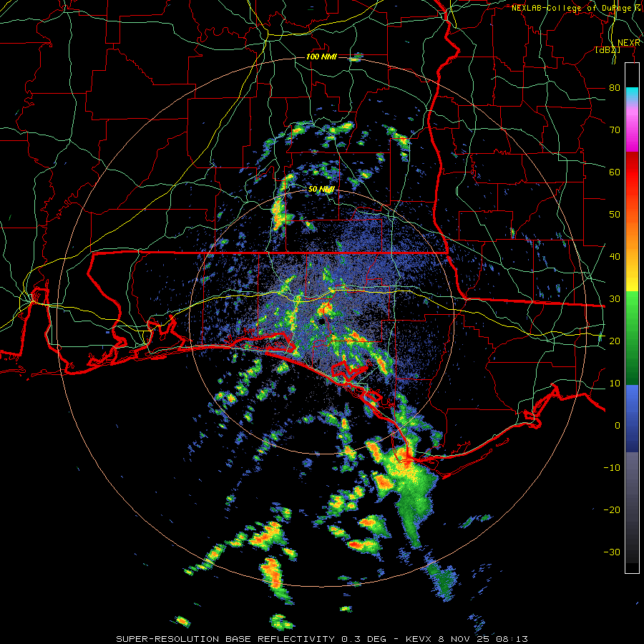
Task: Click the 80 dBZ scale value
Action: [x=615, y=88]
